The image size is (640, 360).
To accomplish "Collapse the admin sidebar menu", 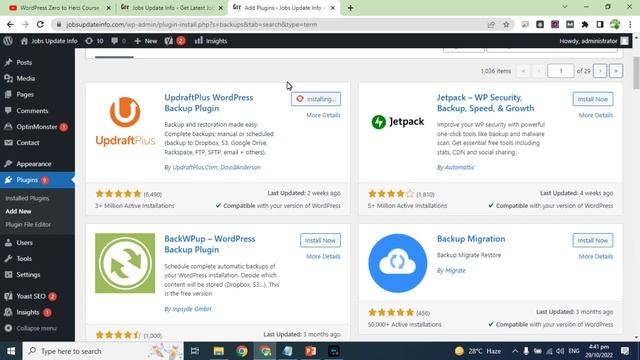I will click(x=31, y=328).
